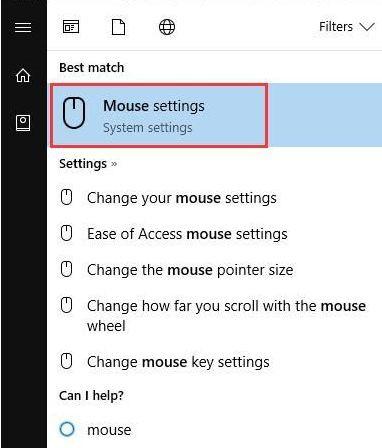Open the Notebook icon in the sidebar
The width and height of the screenshot is (382, 448).
click(23, 123)
